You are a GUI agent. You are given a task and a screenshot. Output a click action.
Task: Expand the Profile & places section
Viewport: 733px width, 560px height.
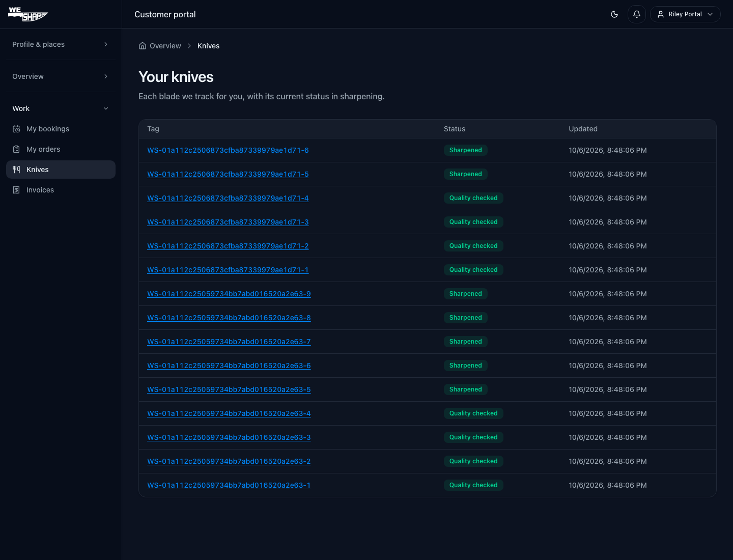click(61, 44)
